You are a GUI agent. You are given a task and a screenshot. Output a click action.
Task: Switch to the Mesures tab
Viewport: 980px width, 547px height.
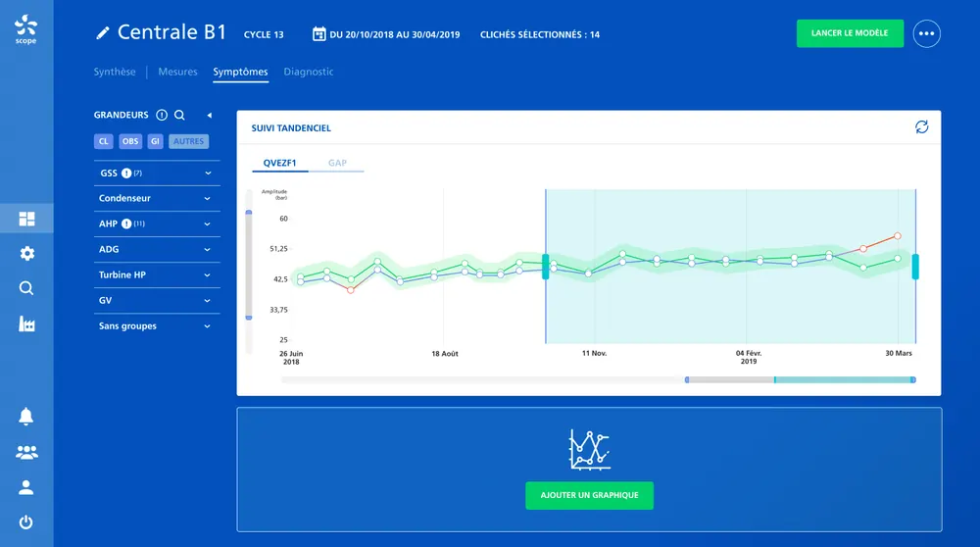[177, 72]
